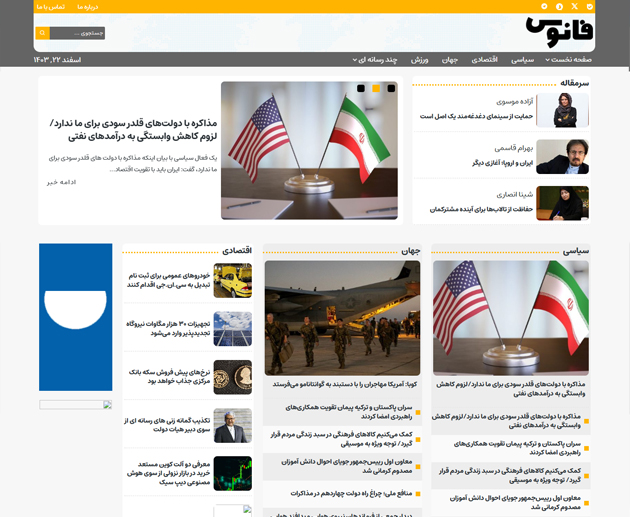Open the سیاسی section heading above flags
The width and height of the screenshot is (630, 517).
click(x=576, y=251)
